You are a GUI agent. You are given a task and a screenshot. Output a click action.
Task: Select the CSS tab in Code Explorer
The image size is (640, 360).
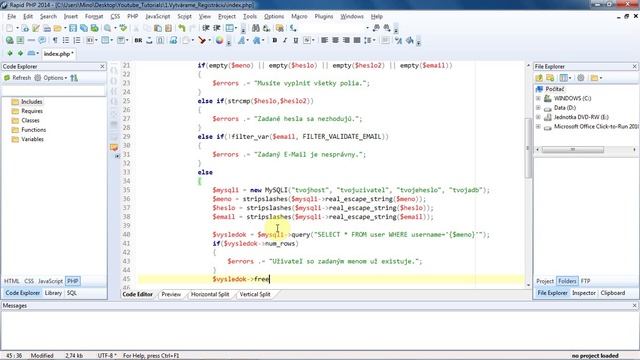point(29,281)
